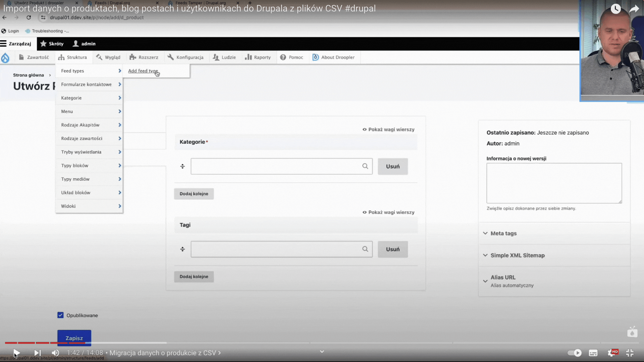Expand Meta tags section
This screenshot has width=644, height=362.
click(504, 233)
